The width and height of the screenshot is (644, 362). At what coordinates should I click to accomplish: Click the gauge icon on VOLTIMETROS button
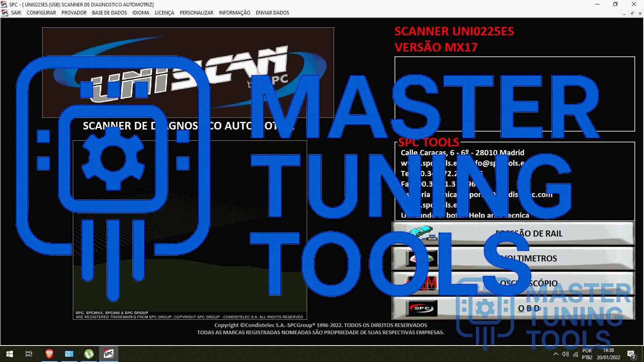[x=421, y=259]
